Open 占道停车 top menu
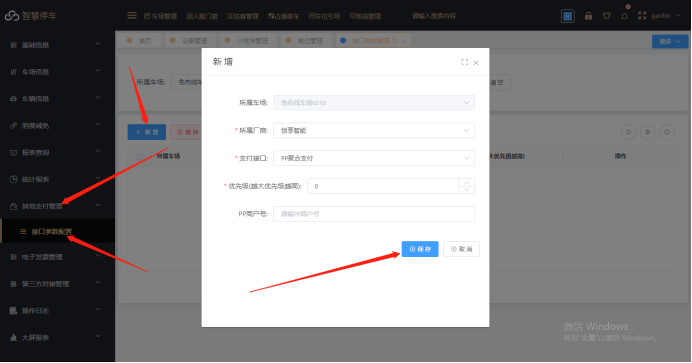This screenshot has width=692, height=363. pyautogui.click(x=283, y=16)
